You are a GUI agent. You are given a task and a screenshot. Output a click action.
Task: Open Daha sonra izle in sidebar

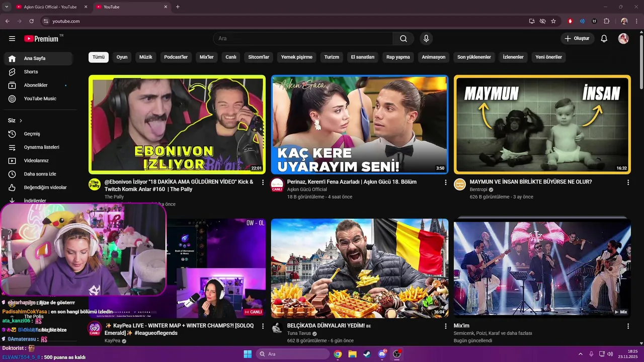(x=38, y=174)
